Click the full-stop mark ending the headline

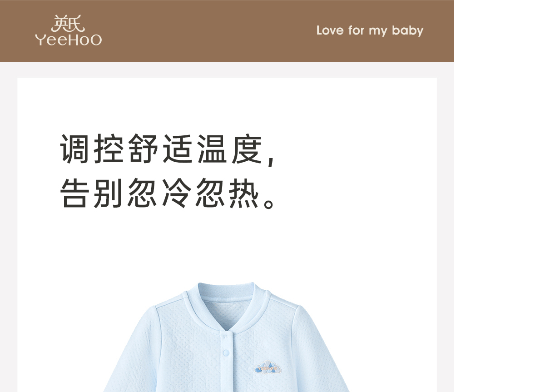[270, 202]
